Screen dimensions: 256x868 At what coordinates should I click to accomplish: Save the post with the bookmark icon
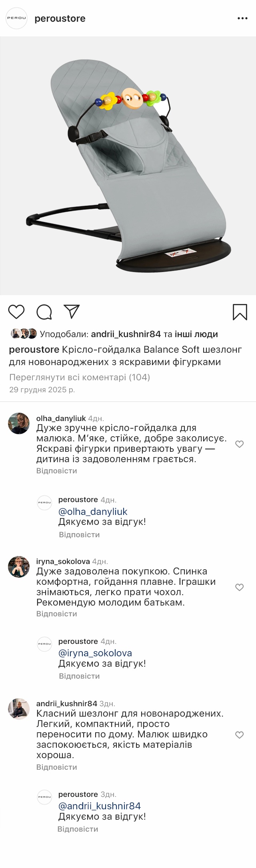point(240,312)
